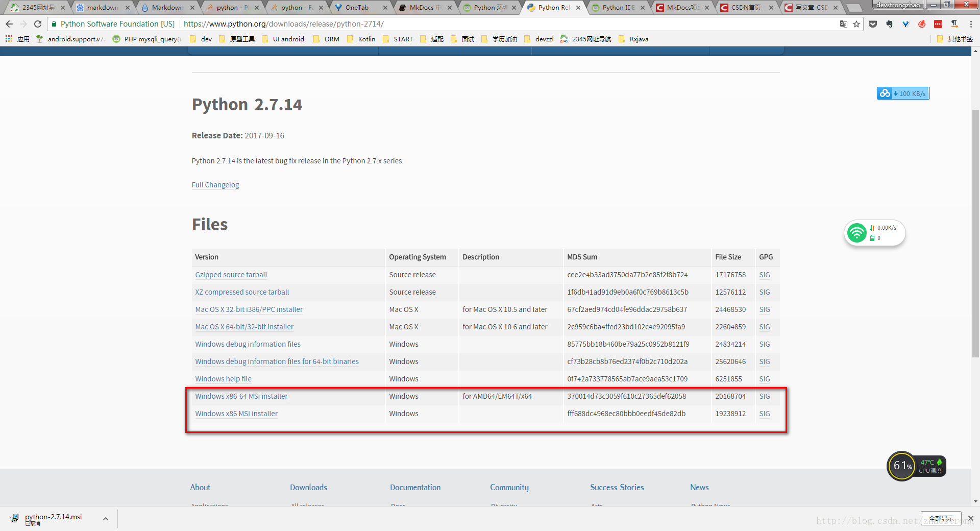This screenshot has width=980, height=531.
Task: Open the new tab button
Action: click(x=854, y=8)
